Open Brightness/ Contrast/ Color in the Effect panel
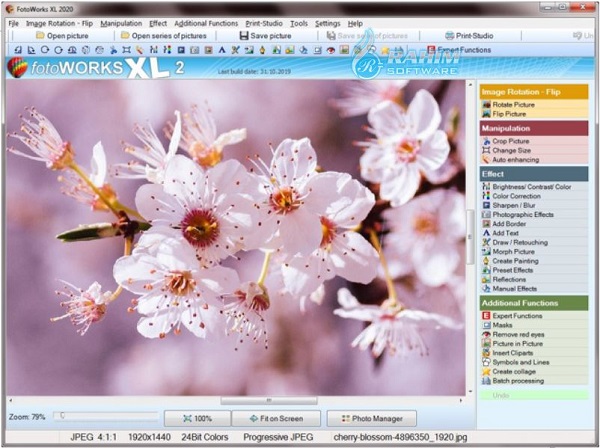The image size is (600, 448). coord(534,187)
